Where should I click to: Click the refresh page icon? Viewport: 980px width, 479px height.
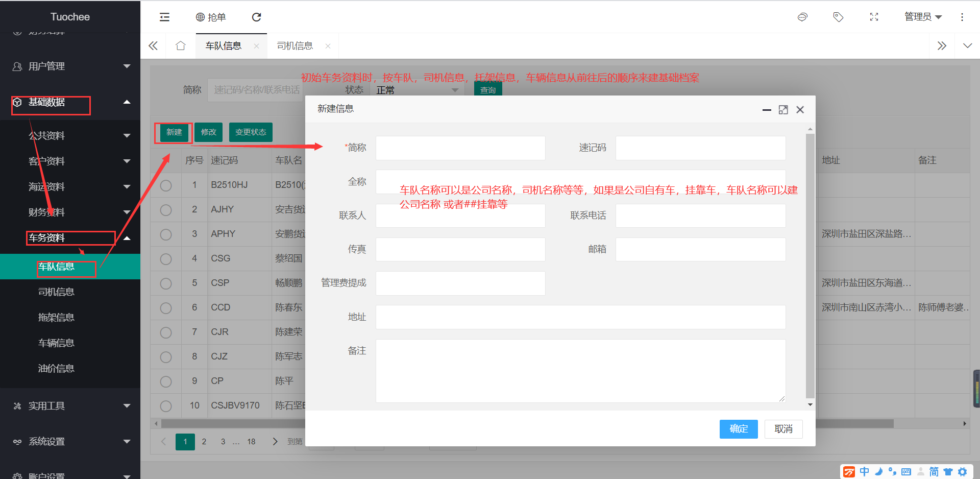pos(257,17)
